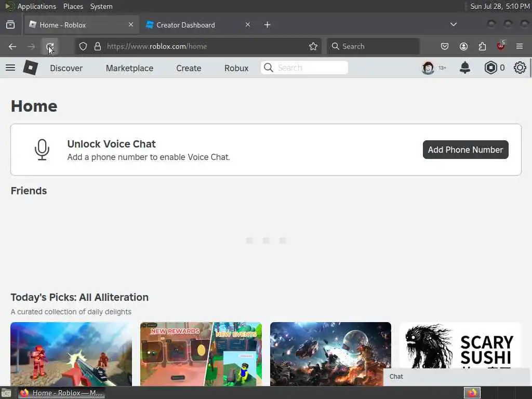Click the microphone Voice Chat icon

(42, 150)
